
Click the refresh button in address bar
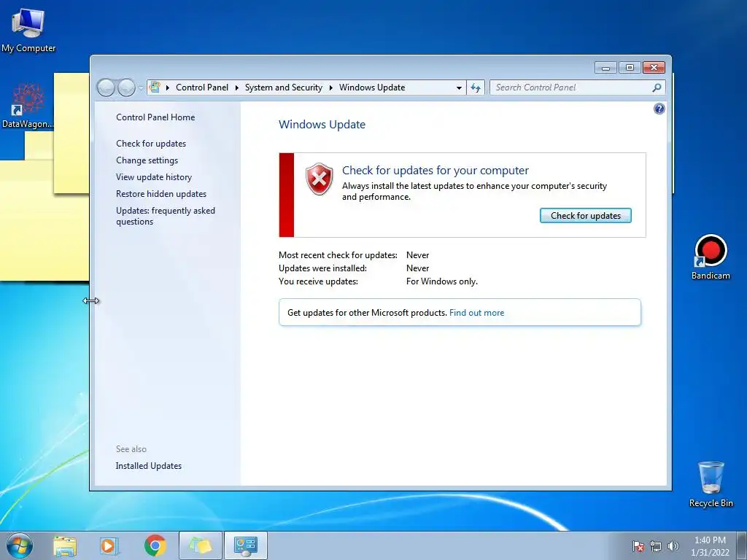(476, 87)
